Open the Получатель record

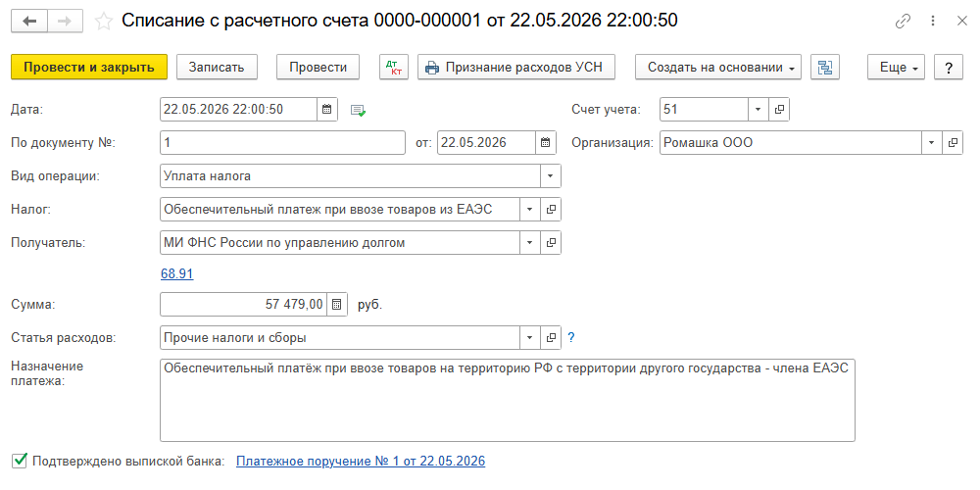551,242
